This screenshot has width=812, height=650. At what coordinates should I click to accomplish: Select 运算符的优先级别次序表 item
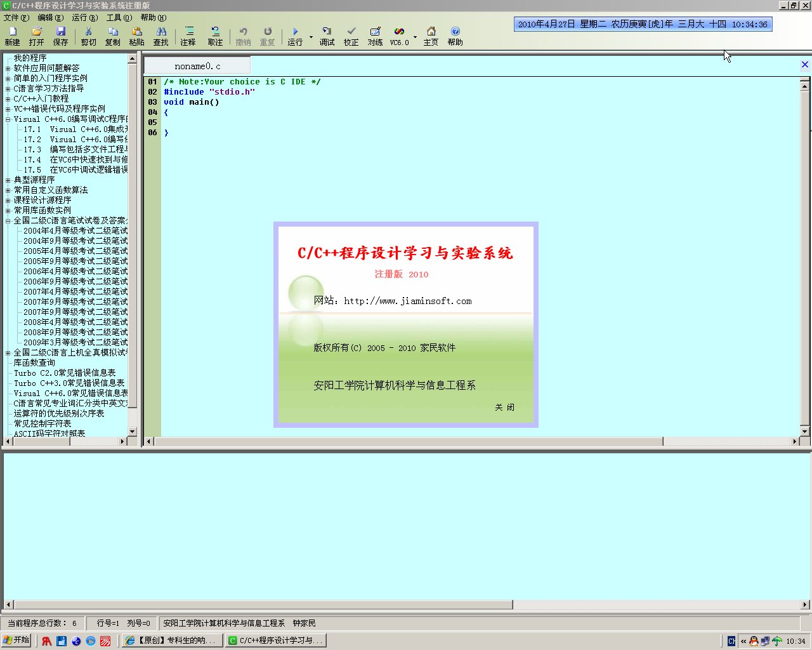(x=59, y=413)
